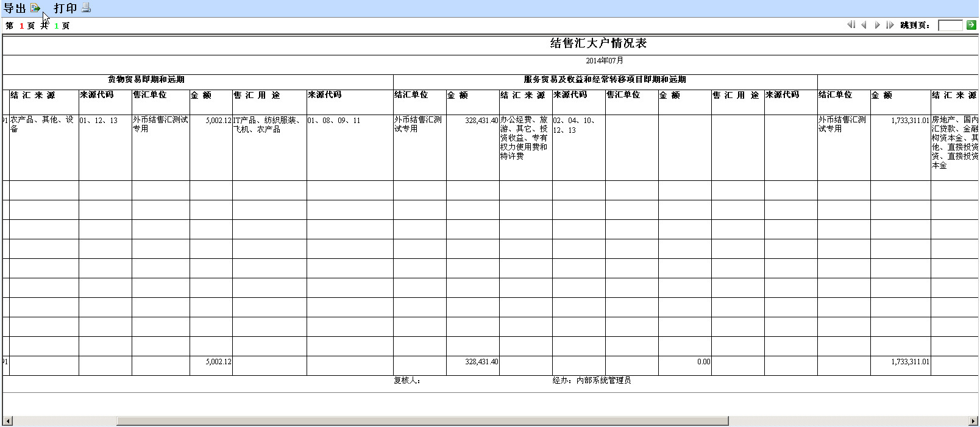Click the 打印 text label
The width and height of the screenshot is (980, 427).
[65, 8]
